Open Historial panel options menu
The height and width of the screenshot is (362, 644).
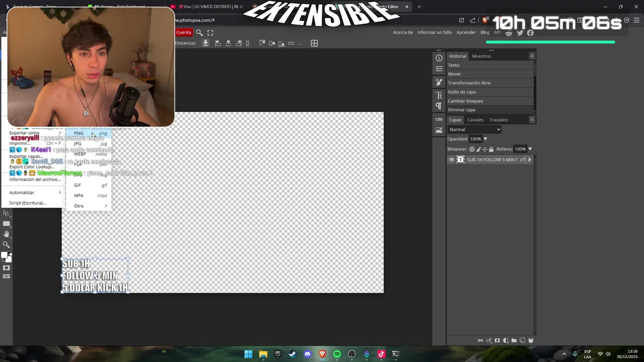click(532, 56)
